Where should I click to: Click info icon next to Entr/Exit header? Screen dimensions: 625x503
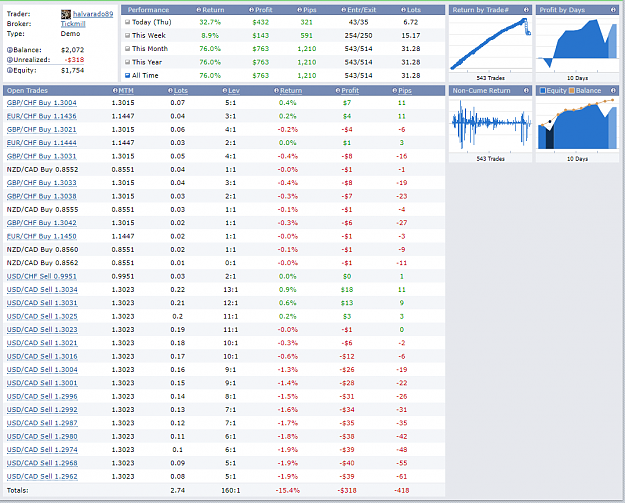point(344,10)
